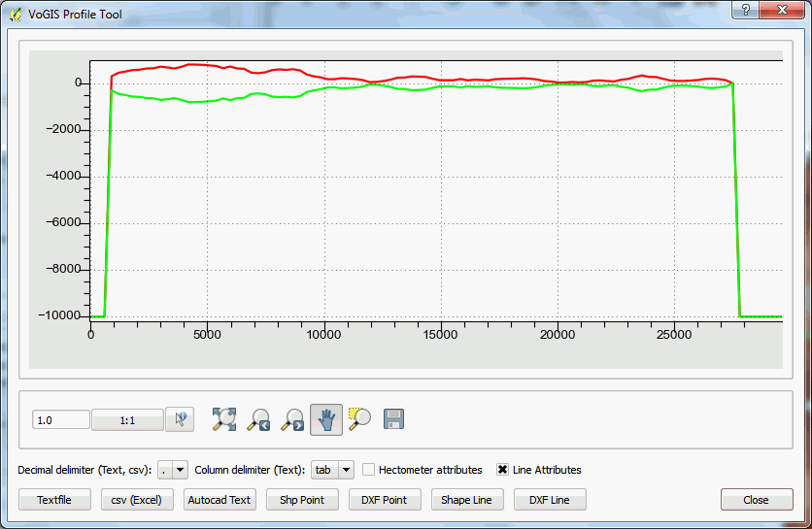Image resolution: width=812 pixels, height=529 pixels.
Task: Uncheck the Line Attributes checkbox
Action: click(503, 470)
